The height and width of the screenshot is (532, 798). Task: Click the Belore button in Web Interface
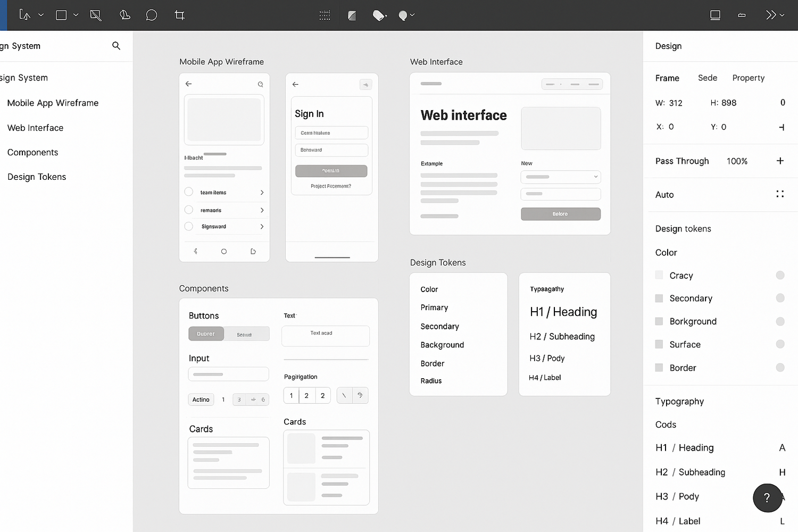561,214
